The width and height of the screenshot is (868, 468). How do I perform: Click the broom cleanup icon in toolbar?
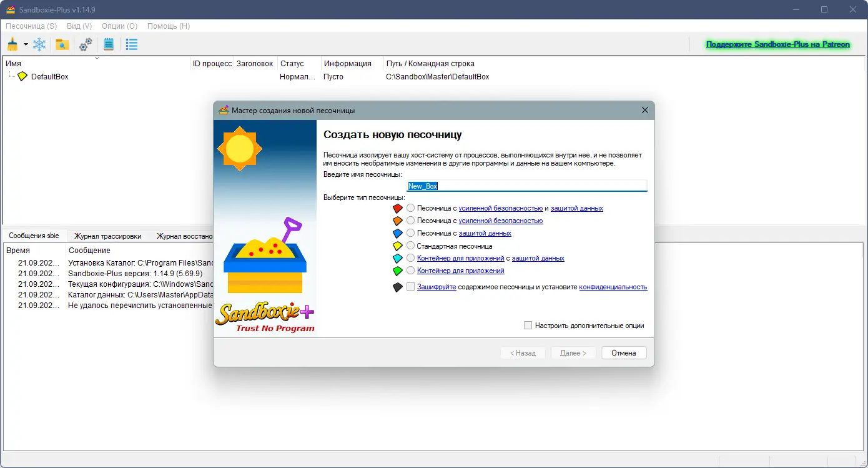12,44
